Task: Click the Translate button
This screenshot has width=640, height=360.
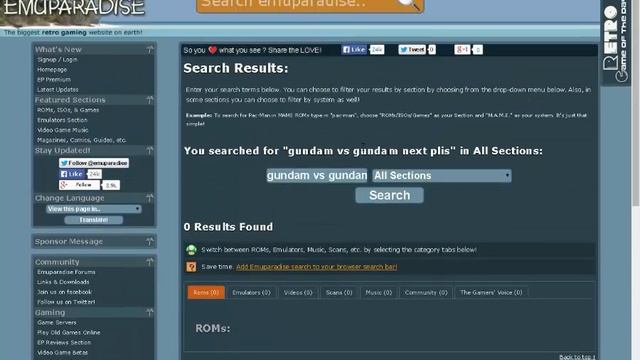Action: tap(93, 220)
